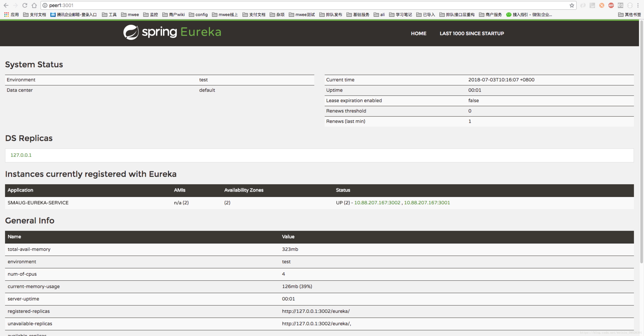The height and width of the screenshot is (336, 644).
Task: Click the browser forward arrow
Action: tap(15, 5)
